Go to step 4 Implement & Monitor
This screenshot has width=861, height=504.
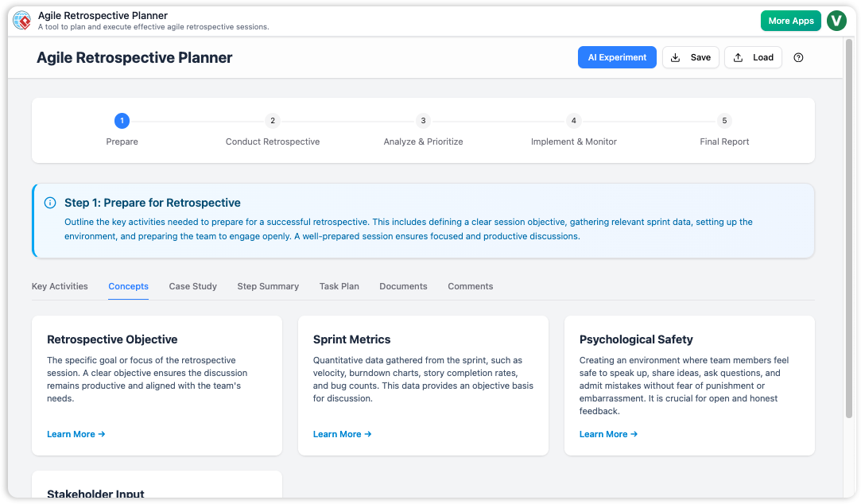[x=574, y=121]
